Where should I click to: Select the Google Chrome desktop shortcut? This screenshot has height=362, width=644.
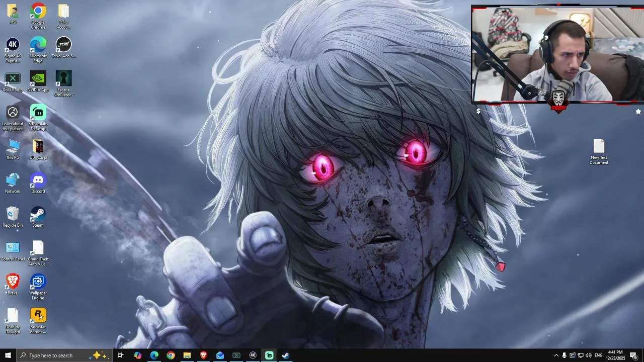38,16
